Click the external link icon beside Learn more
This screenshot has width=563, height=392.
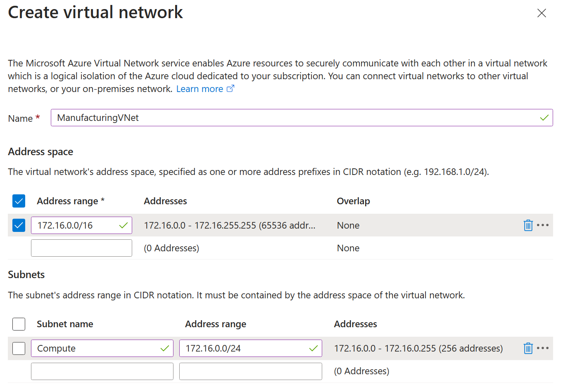coord(231,88)
